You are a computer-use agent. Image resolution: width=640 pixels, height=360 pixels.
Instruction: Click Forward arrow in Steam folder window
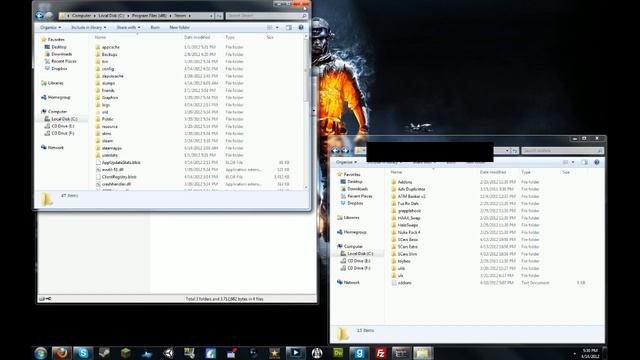point(49,16)
